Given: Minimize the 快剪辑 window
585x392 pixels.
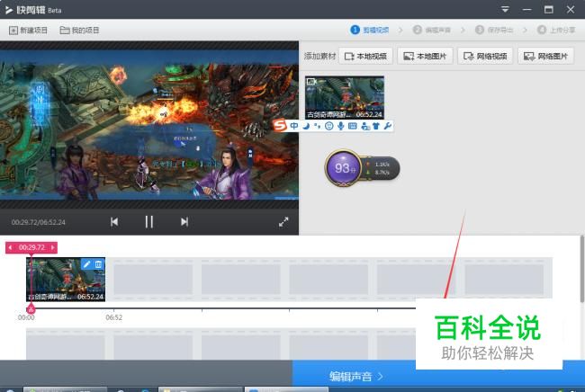Looking at the screenshot, I should pyautogui.click(x=526, y=10).
